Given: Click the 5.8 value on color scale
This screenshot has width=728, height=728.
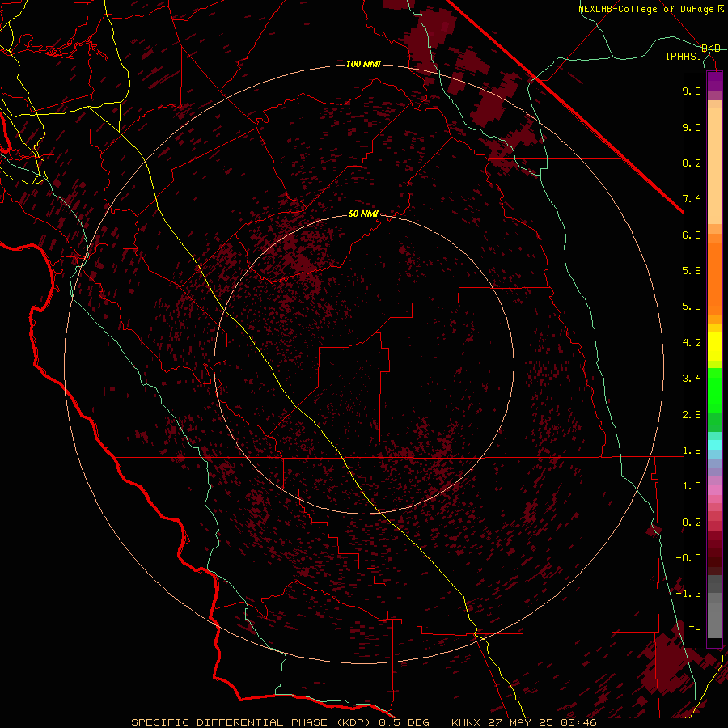Looking at the screenshot, I should pos(692,271).
